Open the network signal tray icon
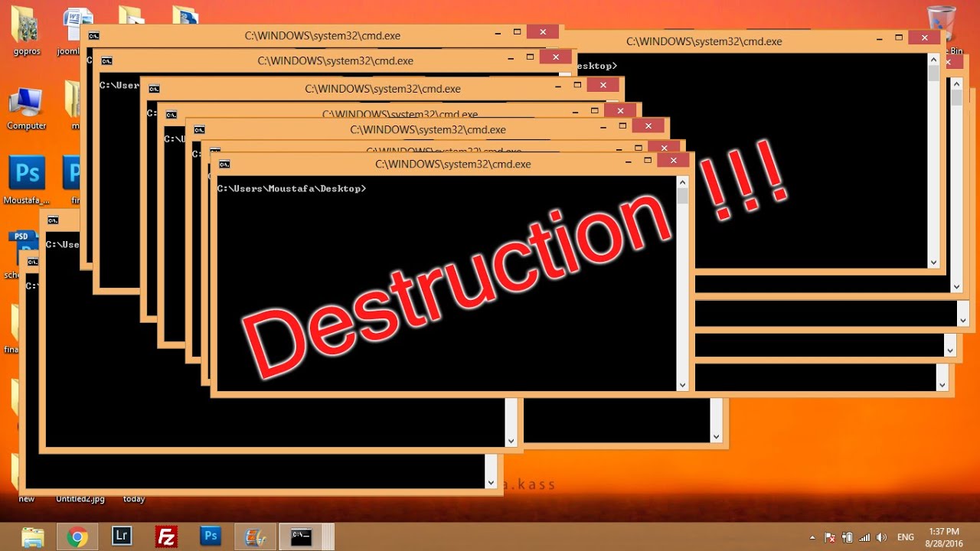Screen dimensions: 980x551 pyautogui.click(x=864, y=537)
